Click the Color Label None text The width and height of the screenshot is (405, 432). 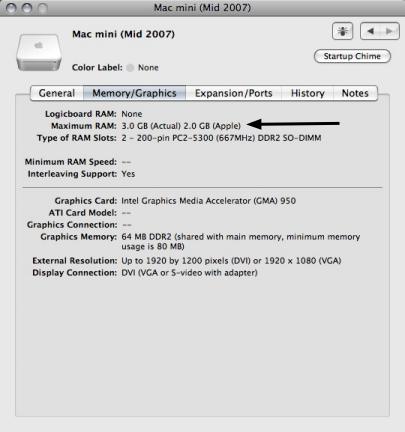pyautogui.click(x=148, y=68)
